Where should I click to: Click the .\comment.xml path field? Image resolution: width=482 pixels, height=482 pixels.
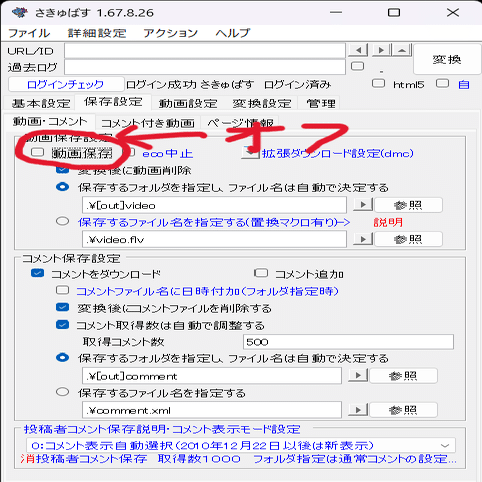click(212, 410)
